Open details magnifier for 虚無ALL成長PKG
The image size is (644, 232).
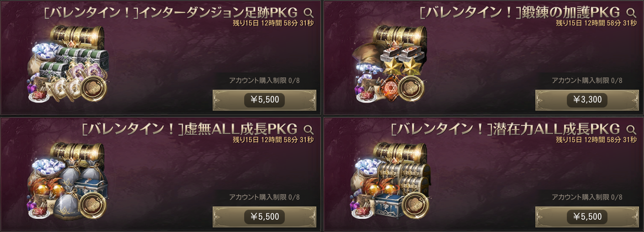(x=309, y=129)
